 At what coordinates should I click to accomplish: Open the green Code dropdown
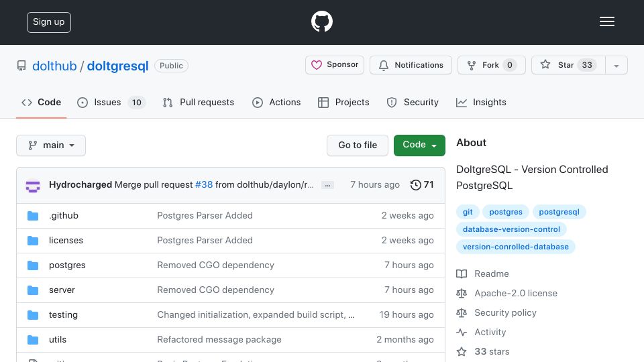tap(419, 145)
